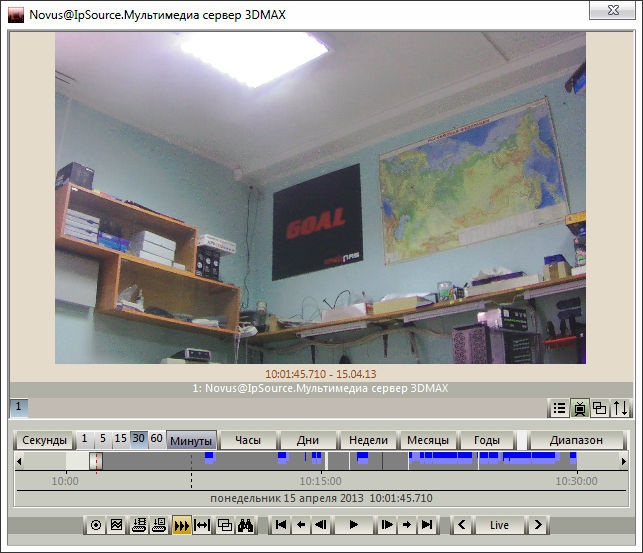Jump to the beginning of the recording

click(x=281, y=525)
